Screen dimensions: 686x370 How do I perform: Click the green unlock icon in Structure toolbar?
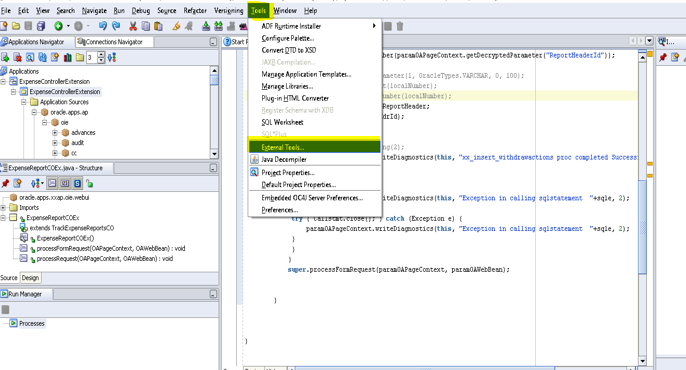click(90, 183)
